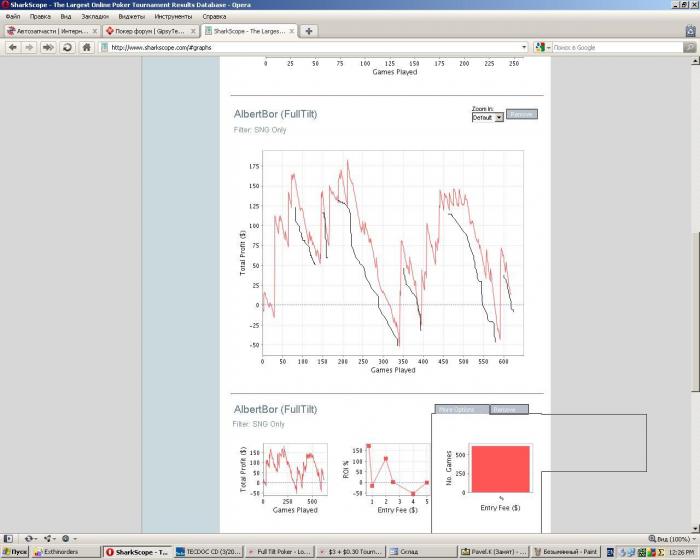Switch to Full Tilt Poker lobby taskbar item
This screenshot has width=700, height=560.
click(x=279, y=552)
